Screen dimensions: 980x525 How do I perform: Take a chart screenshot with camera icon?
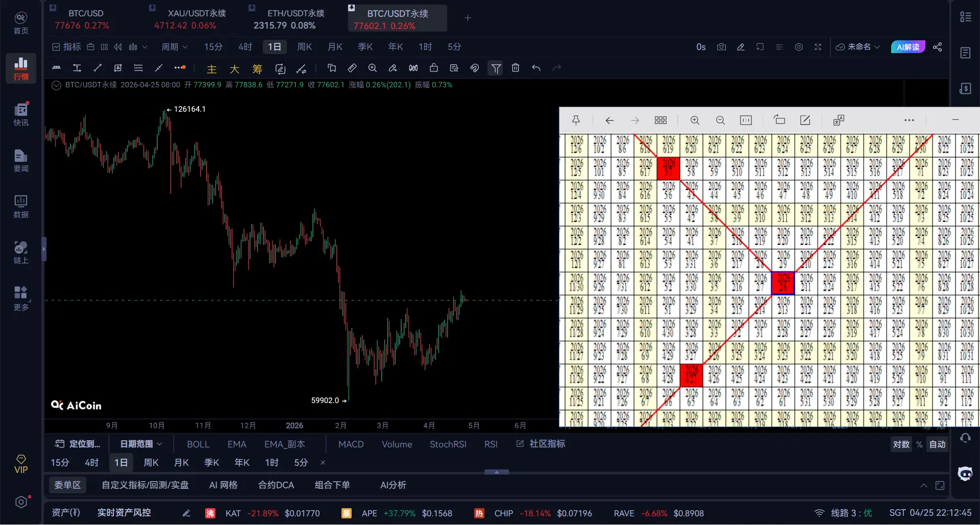pos(721,47)
